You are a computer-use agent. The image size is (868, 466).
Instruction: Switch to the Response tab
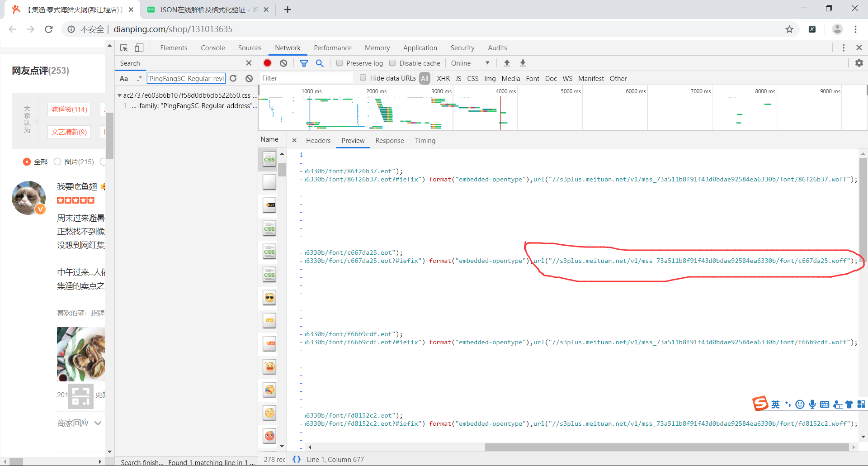pos(390,141)
